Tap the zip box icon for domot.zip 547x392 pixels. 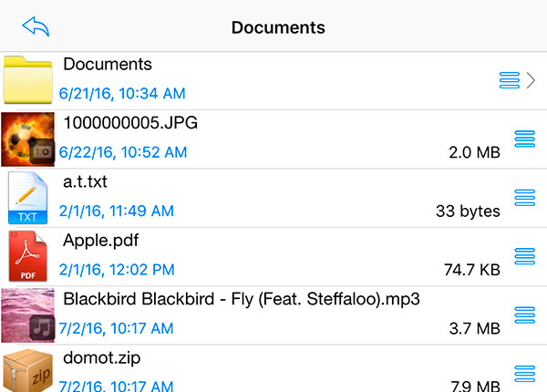(27, 371)
